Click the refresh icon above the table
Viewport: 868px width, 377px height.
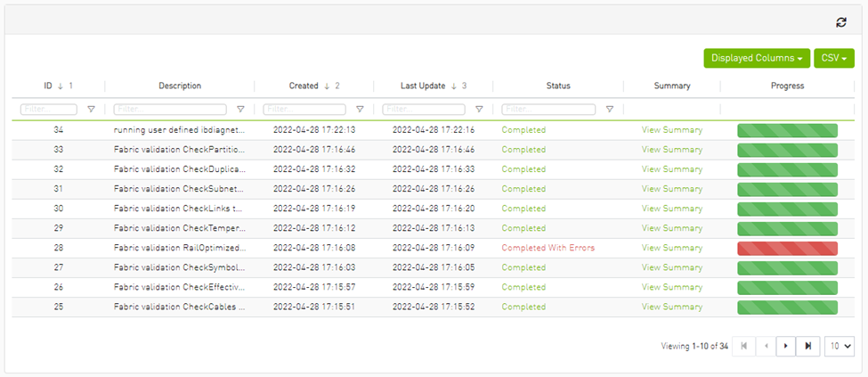[841, 21]
